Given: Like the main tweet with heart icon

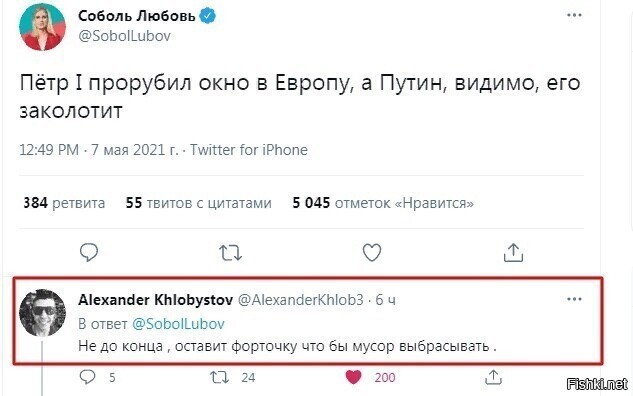Looking at the screenshot, I should pyautogui.click(x=372, y=253).
